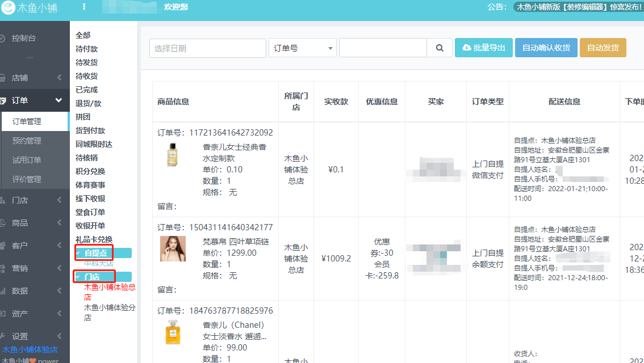The width and height of the screenshot is (644, 363).
Task: Show 货到付款 orders
Action: [90, 130]
